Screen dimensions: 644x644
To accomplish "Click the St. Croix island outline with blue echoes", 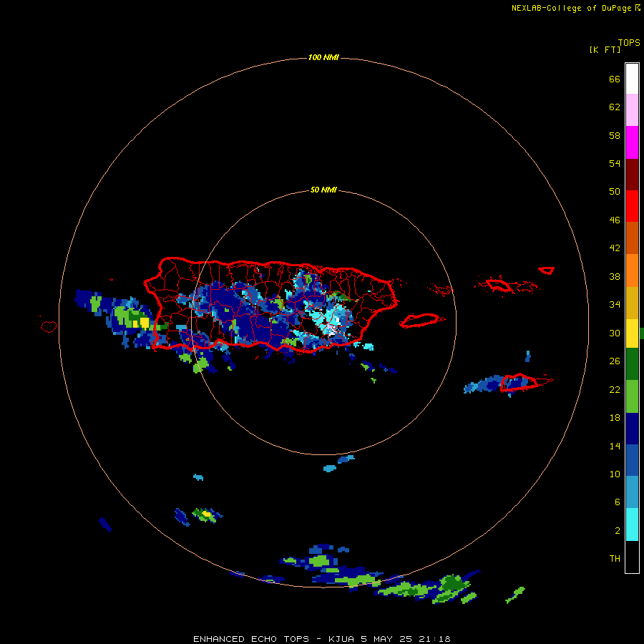I will (x=519, y=382).
